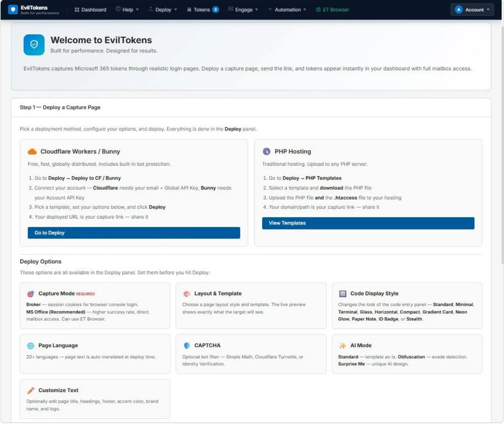Click the 'Built for performance. Designed for results.' tagline

point(104,51)
